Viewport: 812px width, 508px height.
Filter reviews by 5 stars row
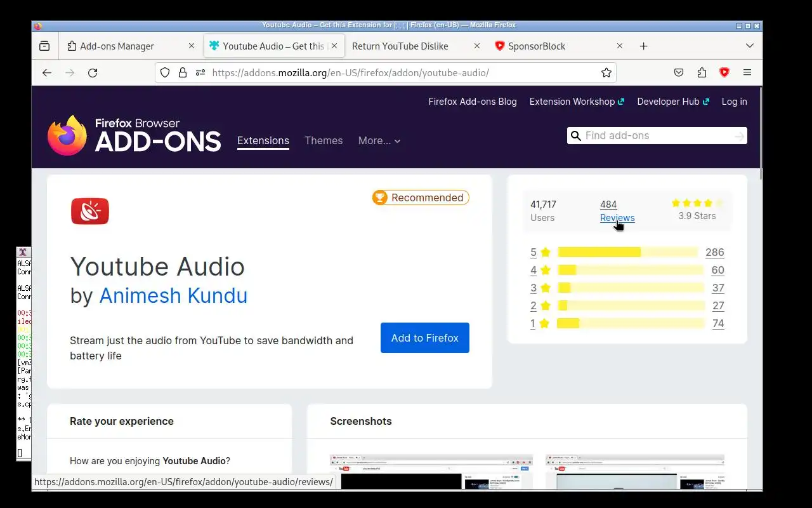(x=627, y=252)
